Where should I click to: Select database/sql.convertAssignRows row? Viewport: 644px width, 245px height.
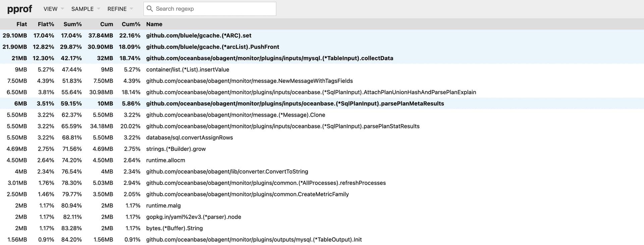(322, 137)
